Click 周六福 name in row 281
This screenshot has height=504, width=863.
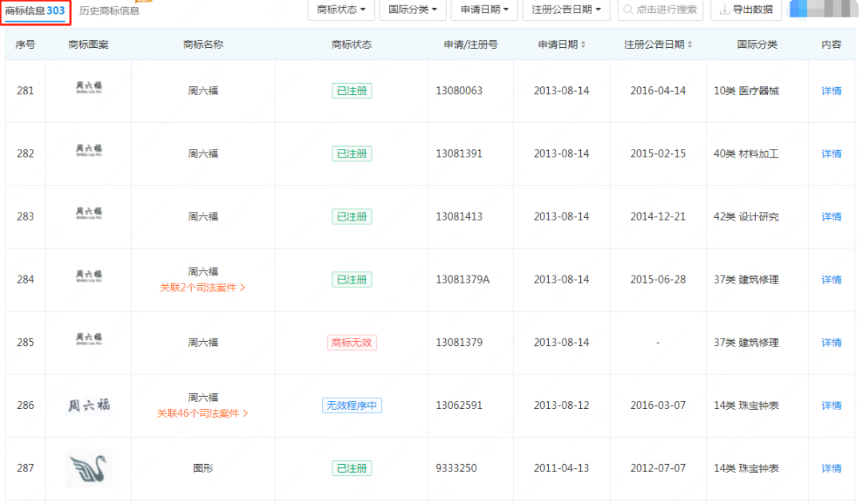coord(203,91)
